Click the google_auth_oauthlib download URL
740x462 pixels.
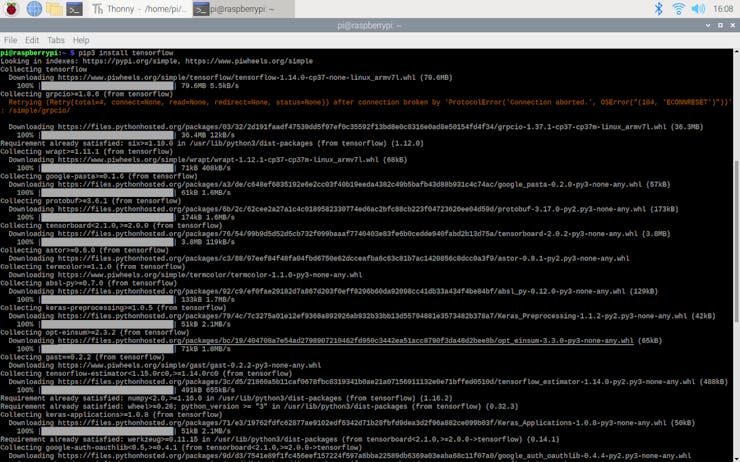pyautogui.click(x=374, y=456)
